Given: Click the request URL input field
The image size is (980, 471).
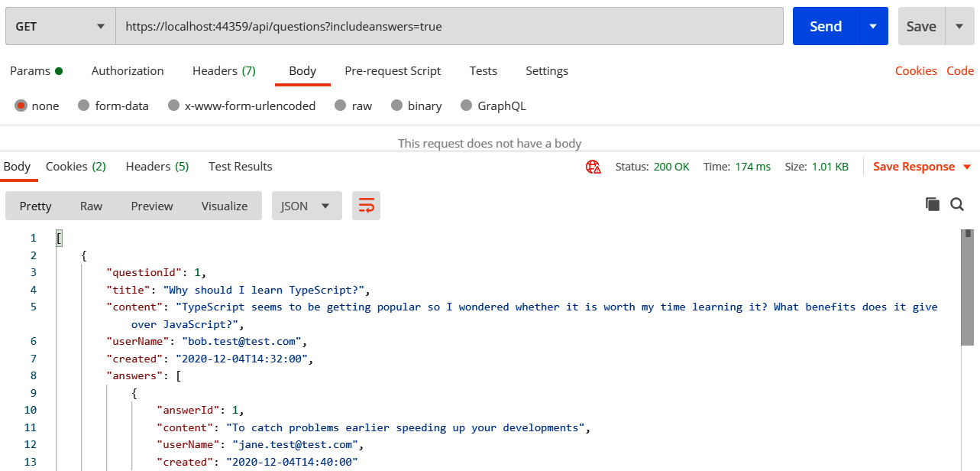Looking at the screenshot, I should (451, 25).
